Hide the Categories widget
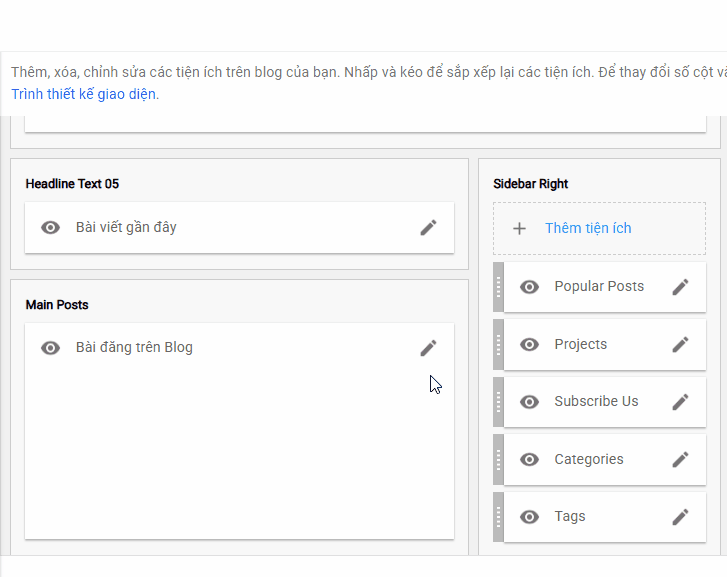Image resolution: width=727 pixels, height=577 pixels. [529, 460]
